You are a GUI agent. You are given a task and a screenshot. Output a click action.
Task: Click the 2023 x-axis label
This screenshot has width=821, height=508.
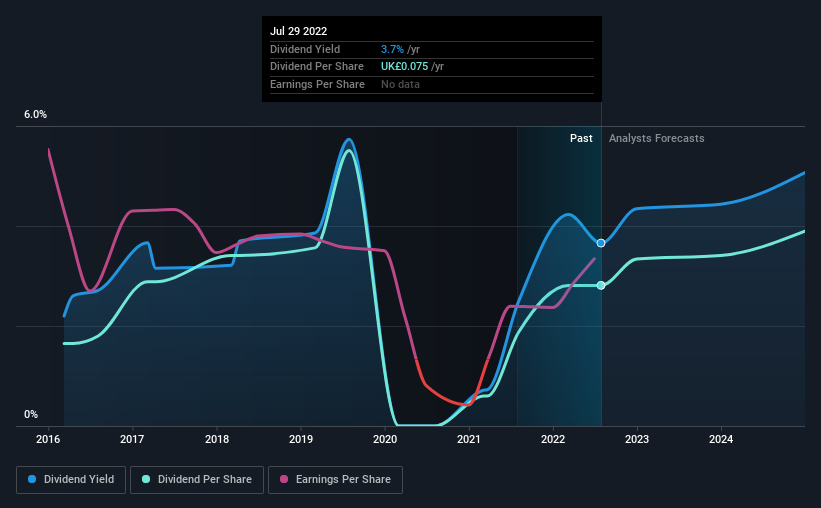pyautogui.click(x=637, y=439)
